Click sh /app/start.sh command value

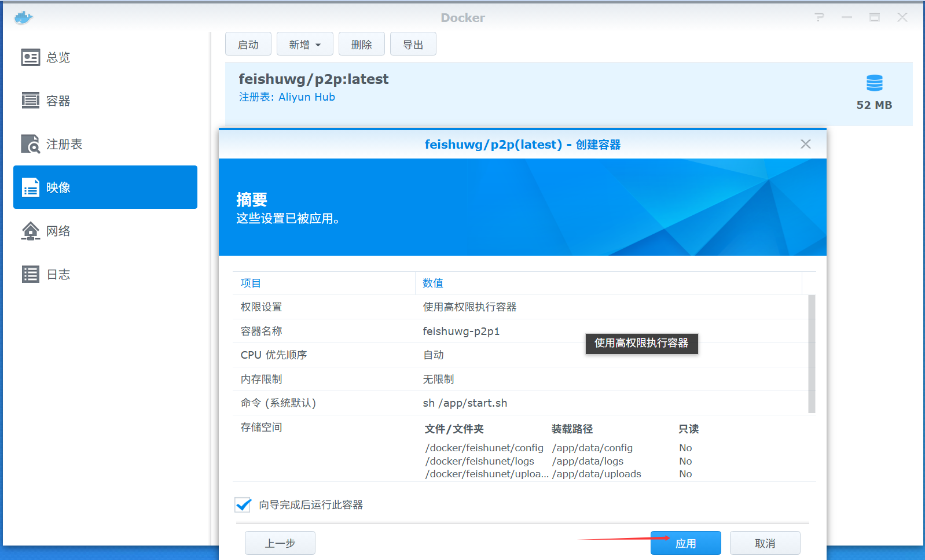click(x=465, y=403)
